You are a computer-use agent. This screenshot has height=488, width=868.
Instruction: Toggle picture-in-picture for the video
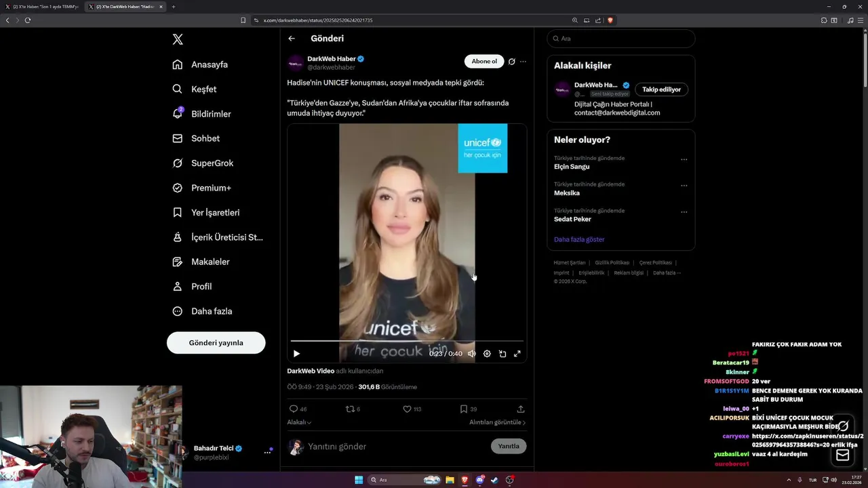click(502, 354)
